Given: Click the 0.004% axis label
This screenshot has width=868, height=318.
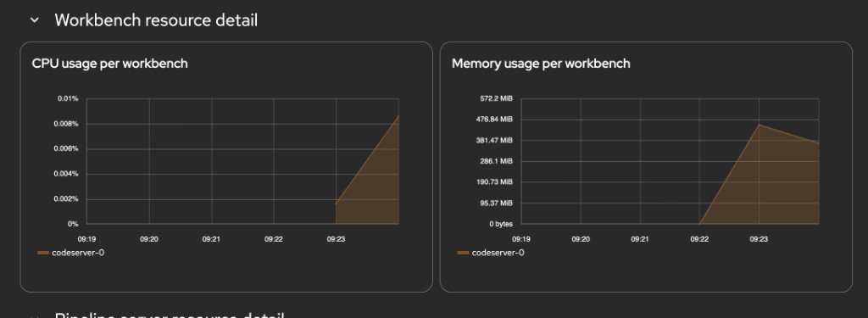Looking at the screenshot, I should pos(66,174).
